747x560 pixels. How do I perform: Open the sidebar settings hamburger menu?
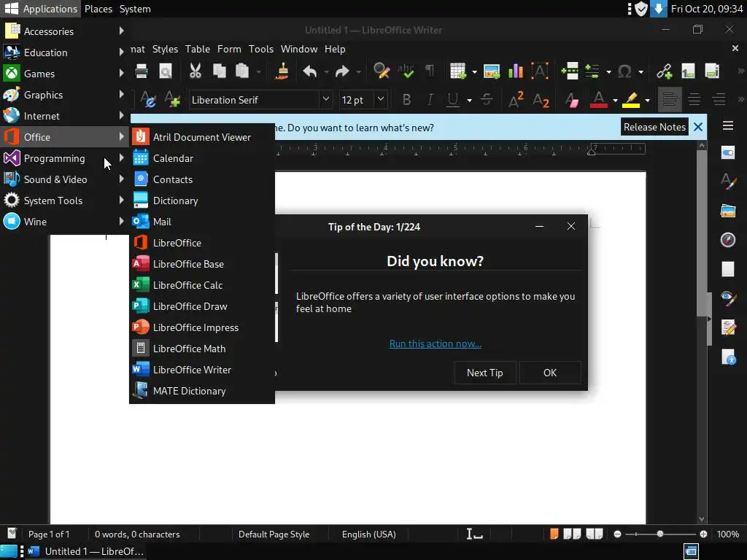click(728, 125)
